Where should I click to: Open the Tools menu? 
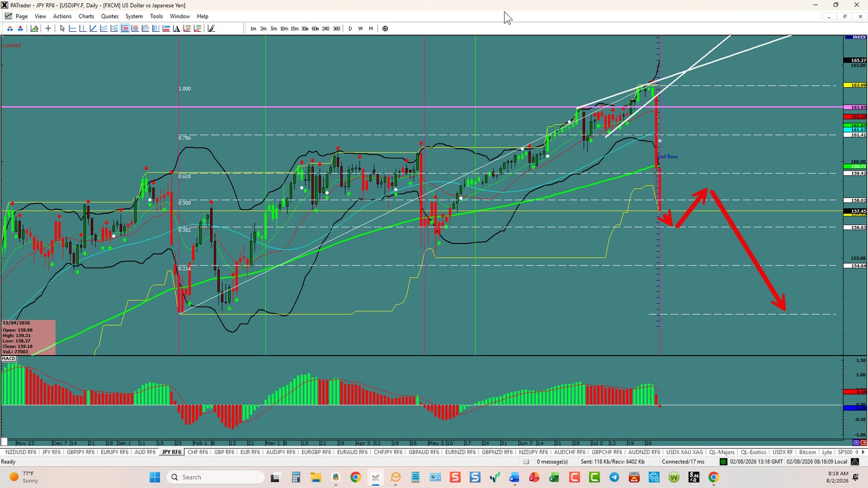156,16
